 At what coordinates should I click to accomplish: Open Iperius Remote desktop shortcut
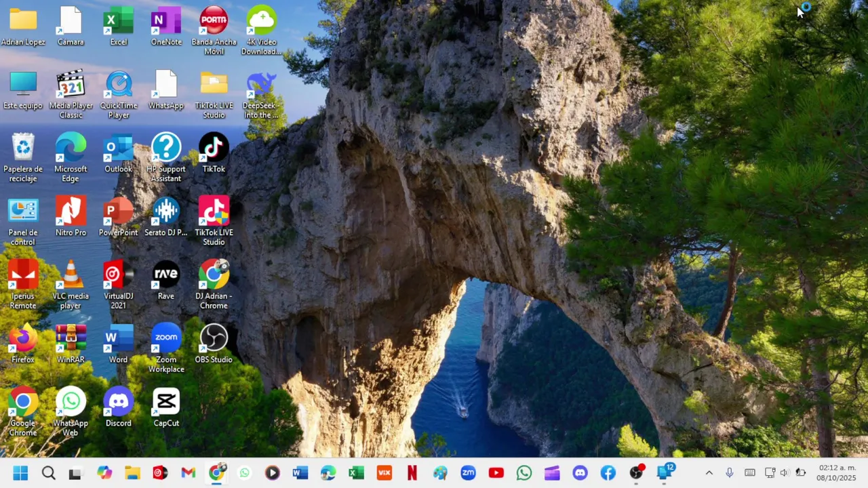(x=23, y=284)
